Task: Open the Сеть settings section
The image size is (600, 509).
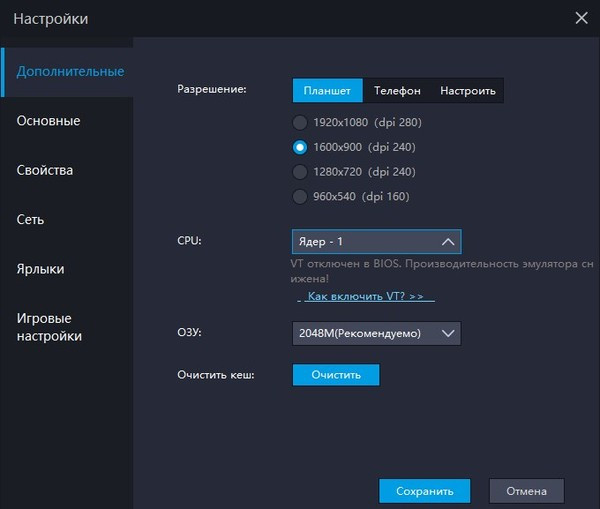Action: (30, 219)
